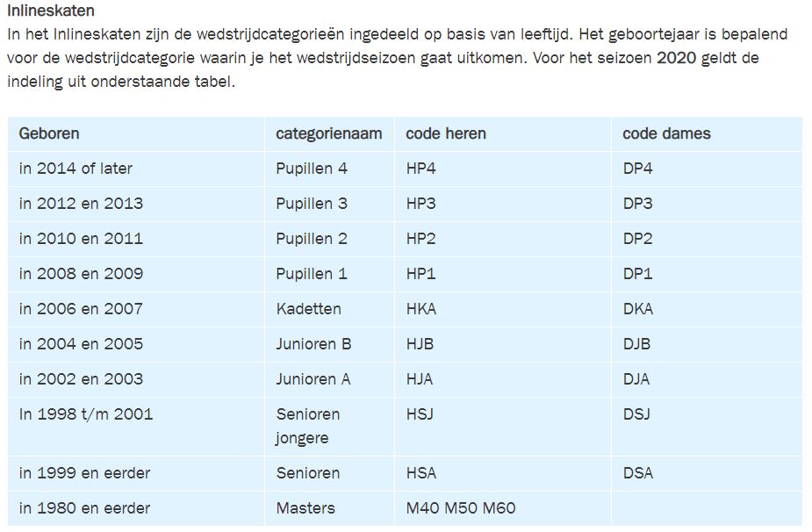Click the Inlineskaten heading
Image resolution: width=812 pixels, height=532 pixels.
[51, 11]
